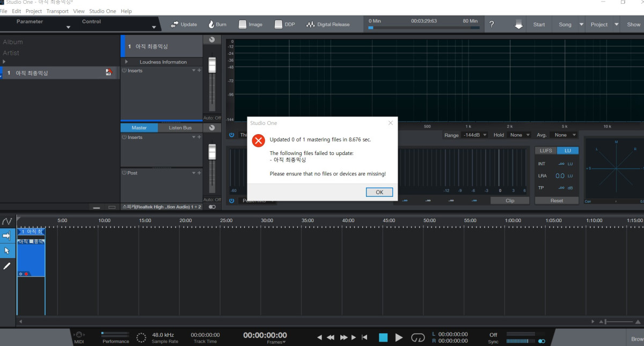
Task: Open the Studio One menu
Action: pyautogui.click(x=103, y=11)
